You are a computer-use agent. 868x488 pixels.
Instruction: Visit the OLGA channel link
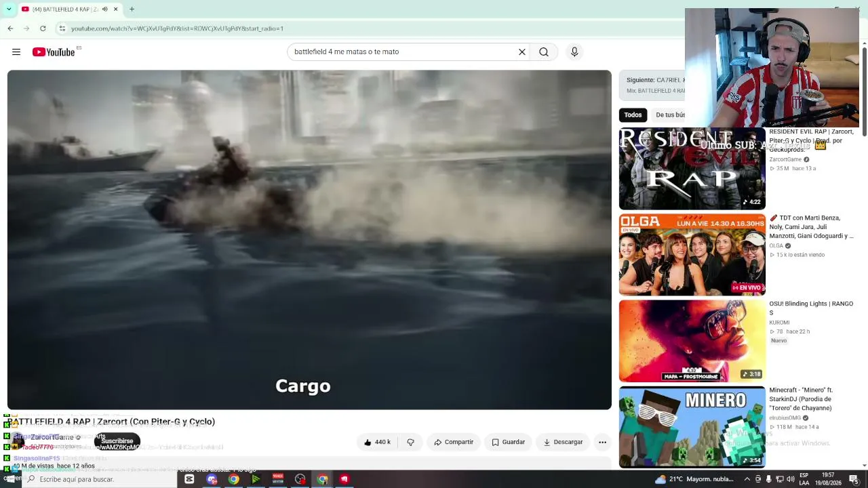(x=776, y=246)
